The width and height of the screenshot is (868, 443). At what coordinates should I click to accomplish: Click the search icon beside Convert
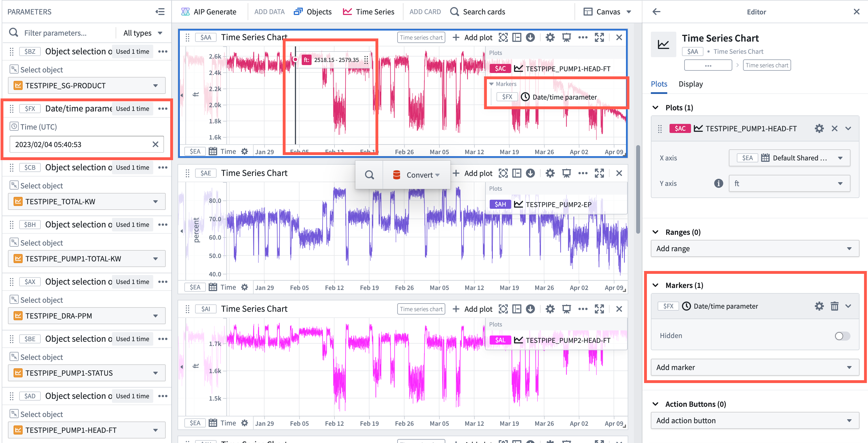369,175
